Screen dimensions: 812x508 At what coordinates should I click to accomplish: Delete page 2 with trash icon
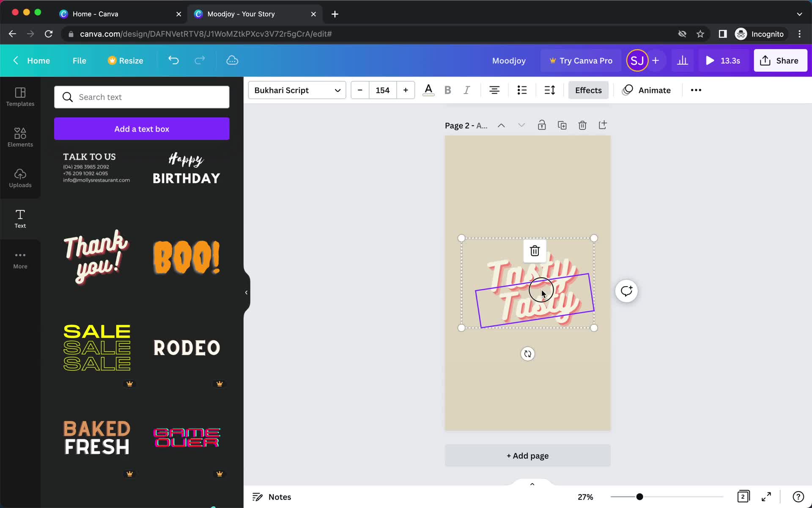tap(582, 125)
